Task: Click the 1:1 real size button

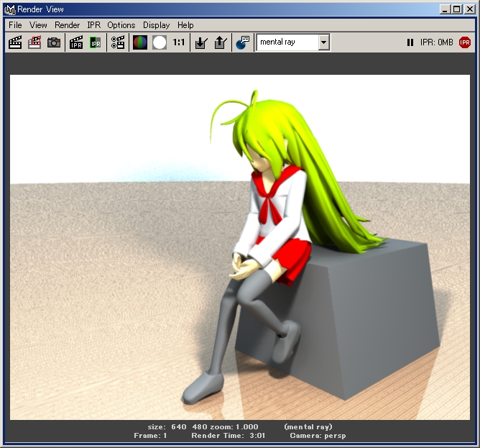Action: point(178,42)
